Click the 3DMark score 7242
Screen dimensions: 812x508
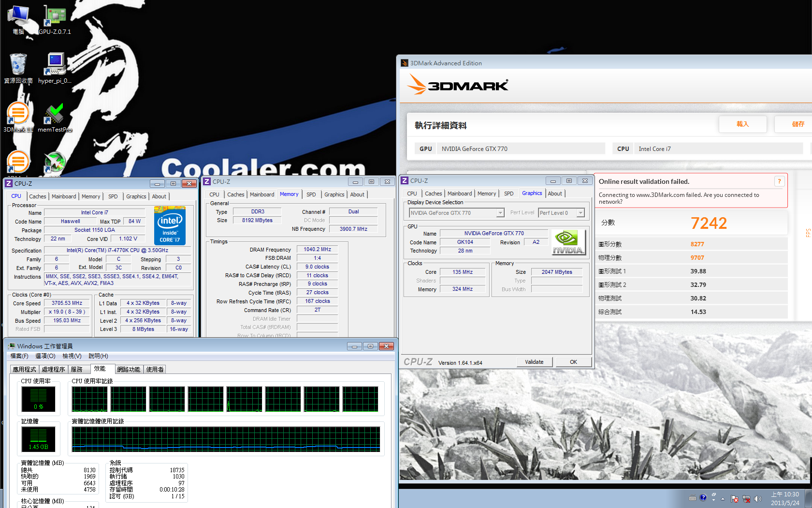(709, 223)
